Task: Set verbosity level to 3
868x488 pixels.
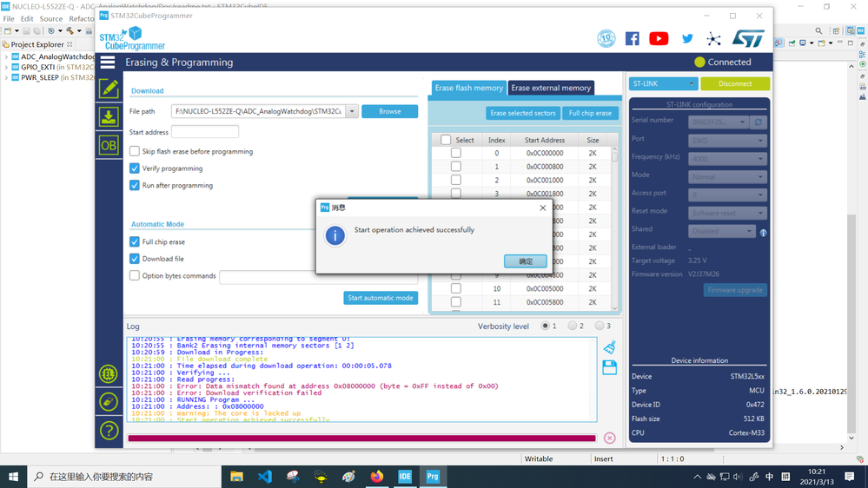Action: point(600,326)
